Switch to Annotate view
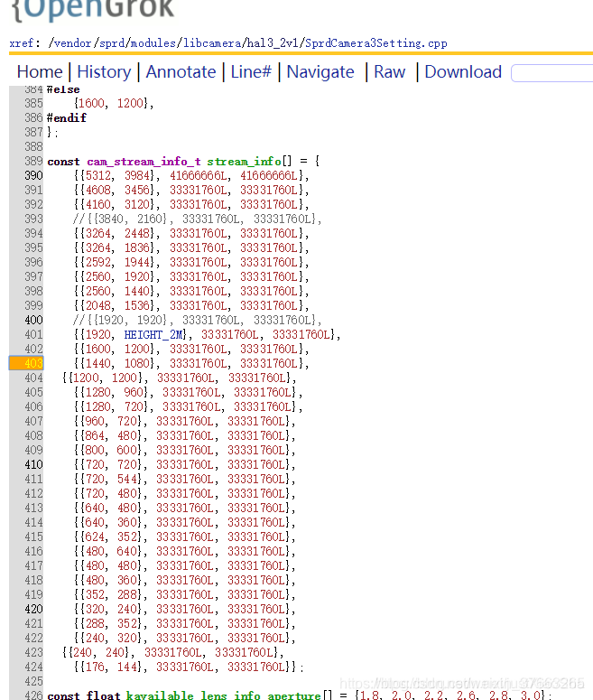This screenshot has height=700, width=593. 181,72
